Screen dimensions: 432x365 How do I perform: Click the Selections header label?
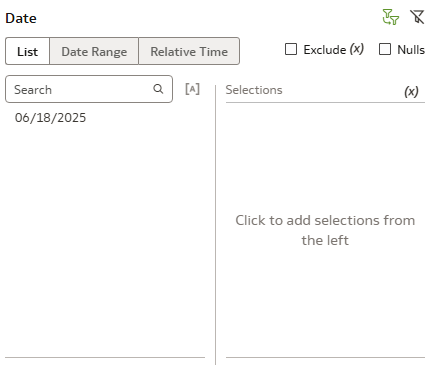pos(254,90)
